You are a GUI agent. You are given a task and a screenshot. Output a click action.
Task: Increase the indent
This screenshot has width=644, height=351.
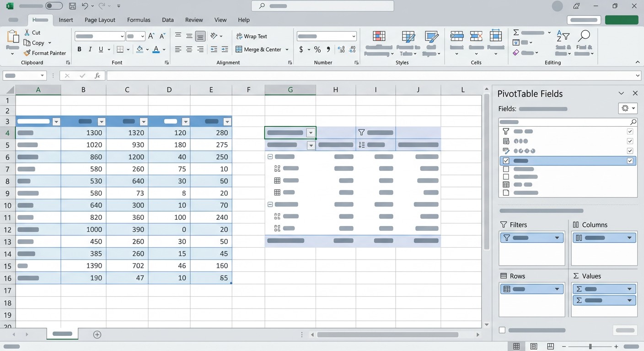pos(225,49)
